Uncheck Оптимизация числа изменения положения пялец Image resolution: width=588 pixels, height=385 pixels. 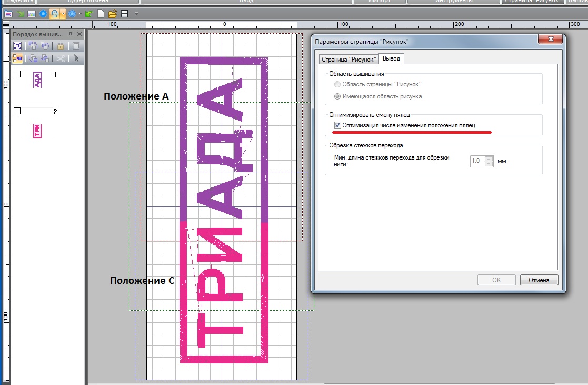[x=337, y=125]
